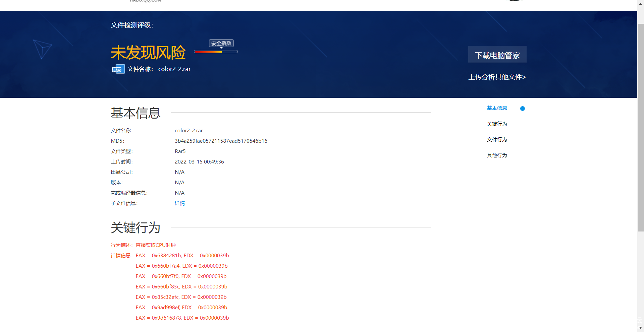Jump to 其他行为 in the side nav

tap(497, 155)
